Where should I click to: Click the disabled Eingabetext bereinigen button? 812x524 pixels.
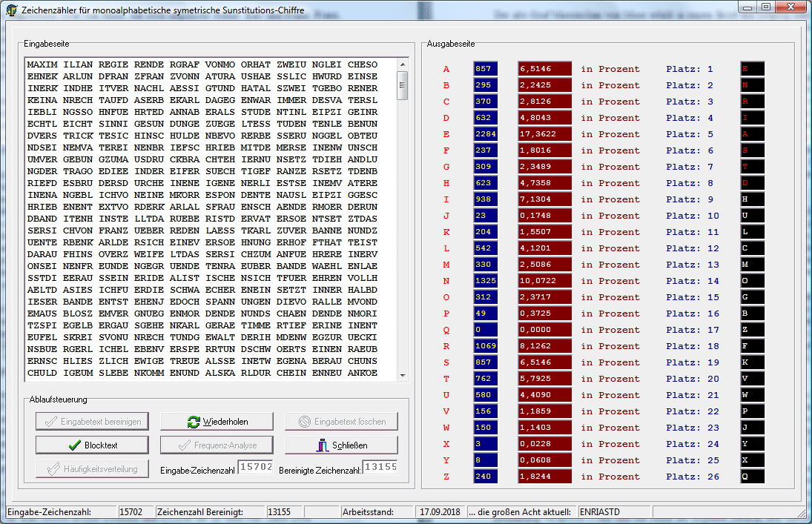click(x=92, y=422)
